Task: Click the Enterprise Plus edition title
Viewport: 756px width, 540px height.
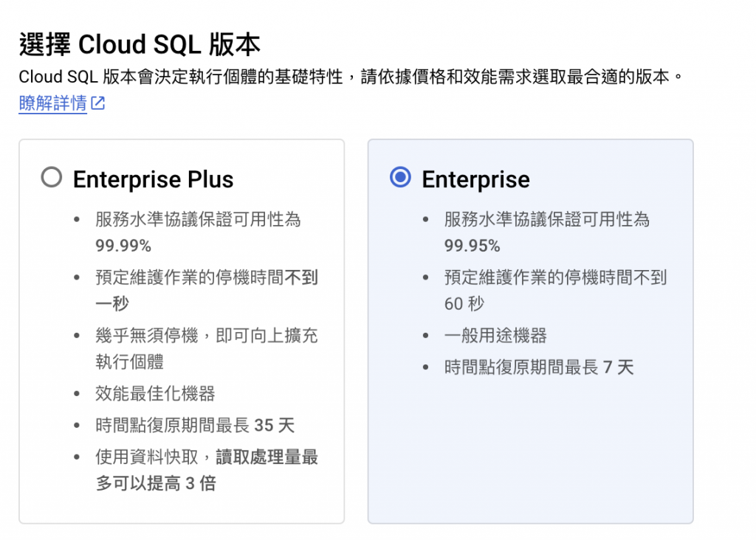Action: click(153, 179)
